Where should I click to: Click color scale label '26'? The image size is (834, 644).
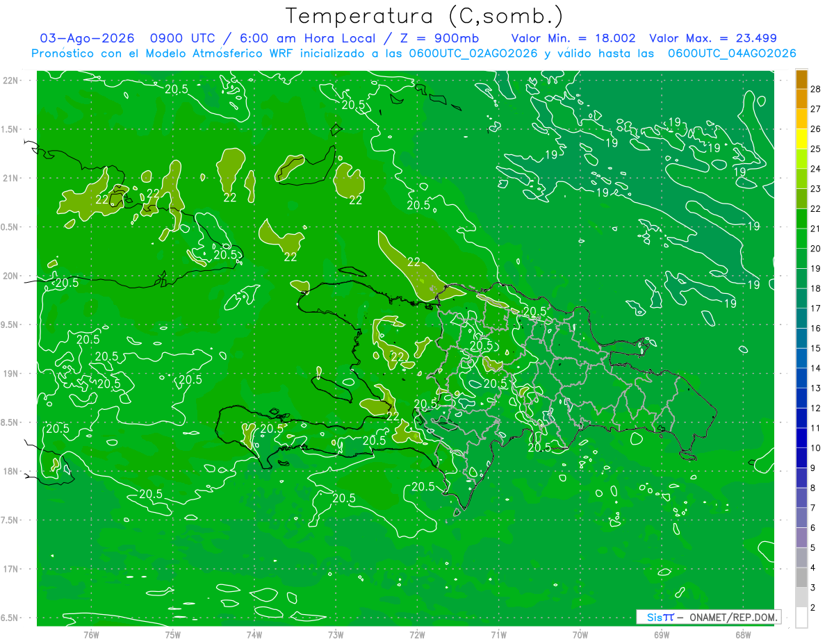pyautogui.click(x=816, y=129)
